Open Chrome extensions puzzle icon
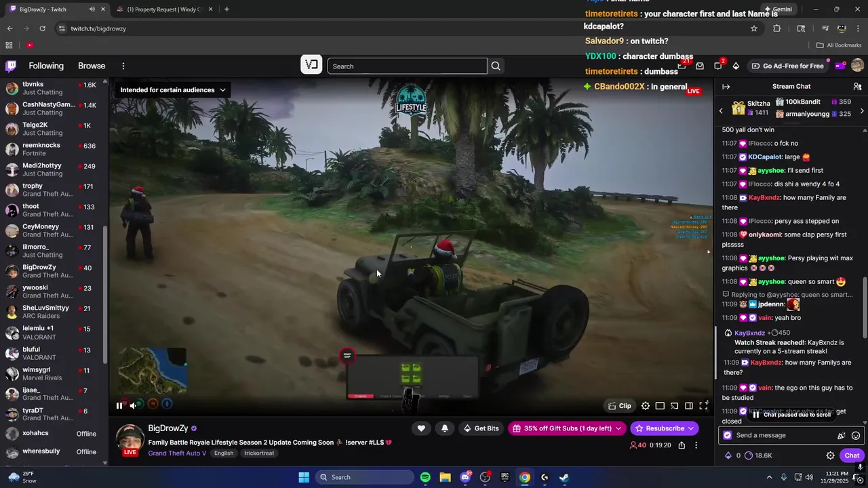Screen dimensions: 868x488 pyautogui.click(x=776, y=28)
